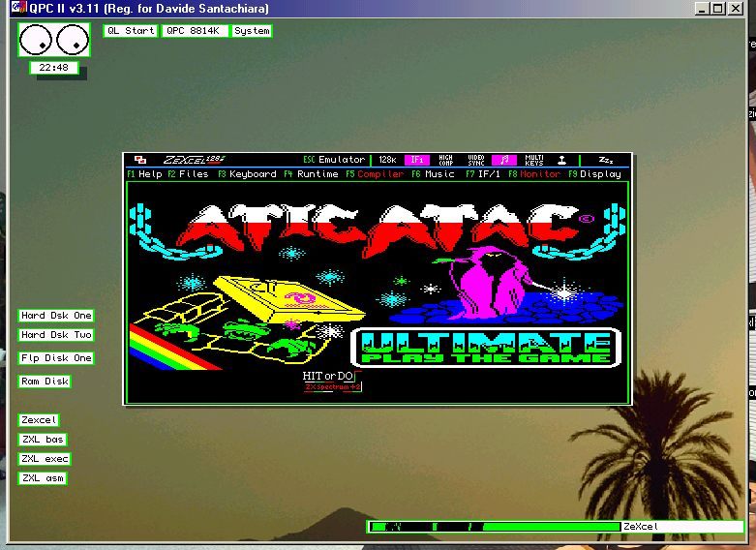Click the ZeXcel 128 logo
756x550 pixels.
click(x=194, y=160)
